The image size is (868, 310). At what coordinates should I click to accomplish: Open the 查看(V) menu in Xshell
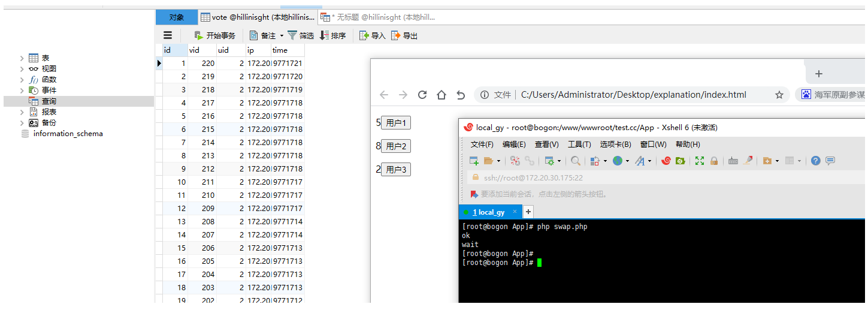547,145
